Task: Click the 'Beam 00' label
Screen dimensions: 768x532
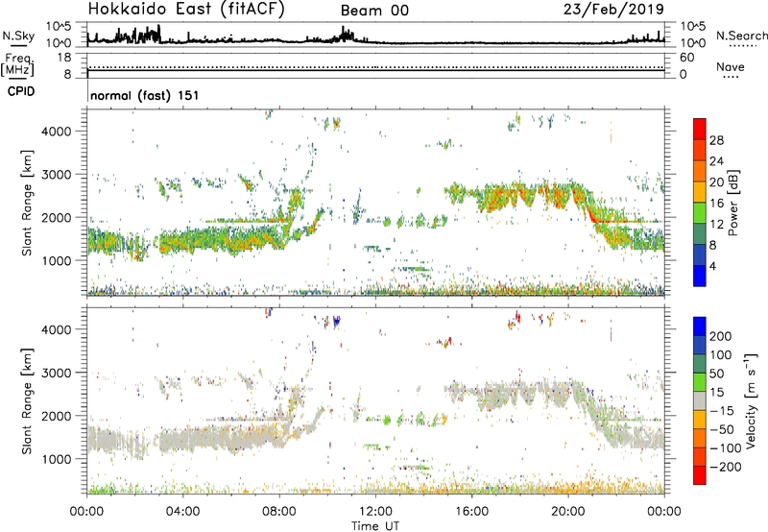Action: point(374,11)
